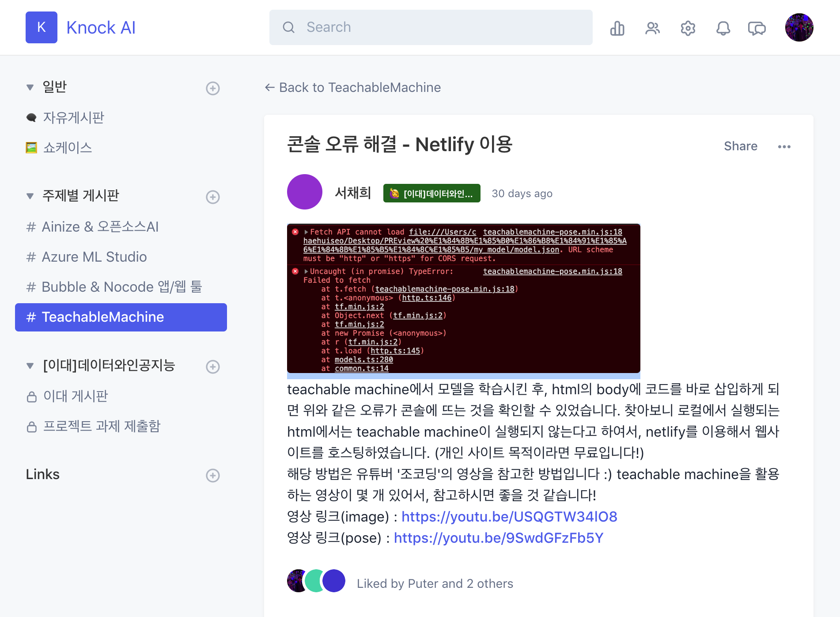Open the youtu.be/USQGTW34lO8 image video link
Image resolution: width=840 pixels, height=617 pixels.
(x=509, y=517)
